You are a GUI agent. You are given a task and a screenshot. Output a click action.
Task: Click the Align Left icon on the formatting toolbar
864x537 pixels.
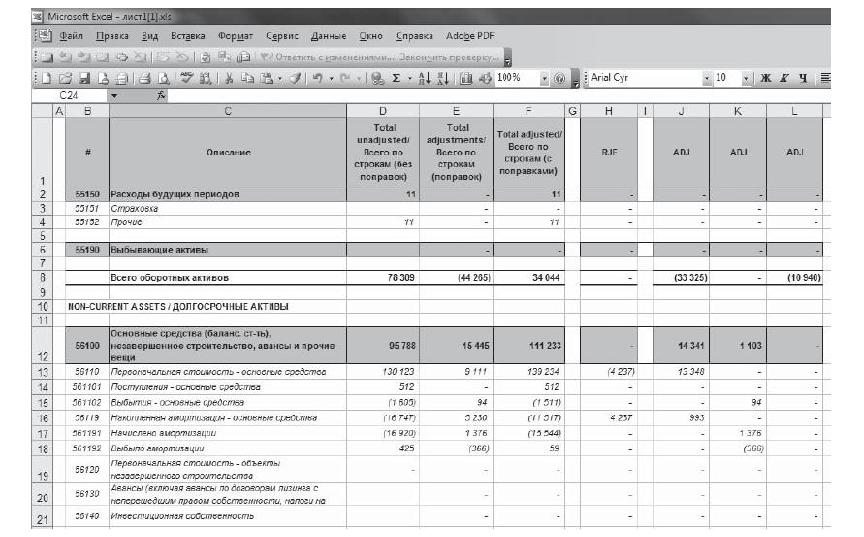point(825,78)
